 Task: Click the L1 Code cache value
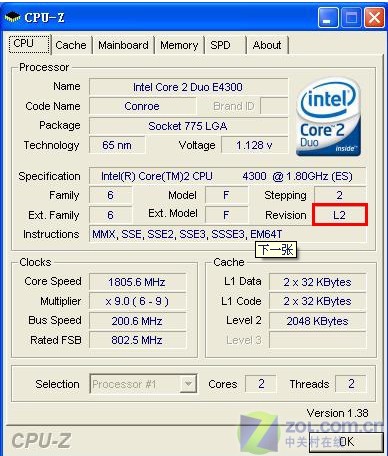coord(317,301)
